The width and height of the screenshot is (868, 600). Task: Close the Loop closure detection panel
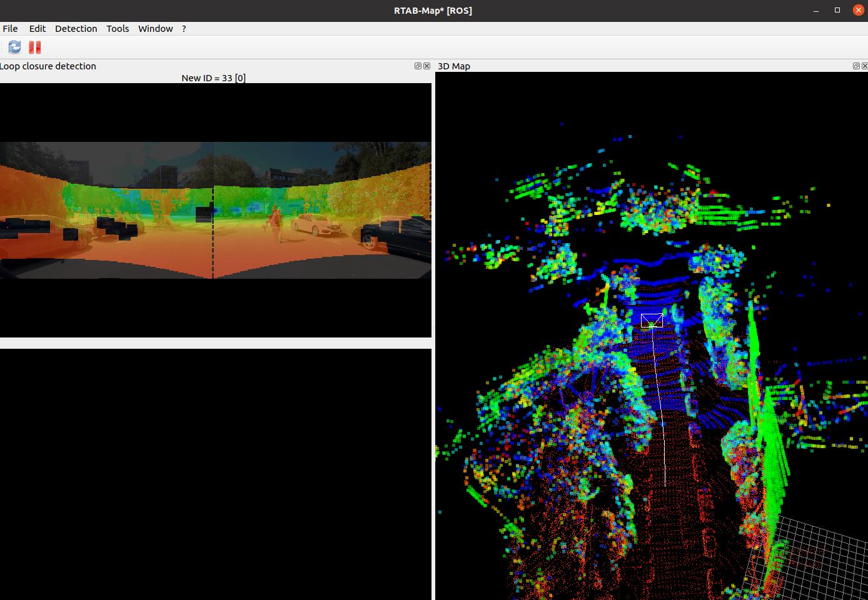click(427, 66)
